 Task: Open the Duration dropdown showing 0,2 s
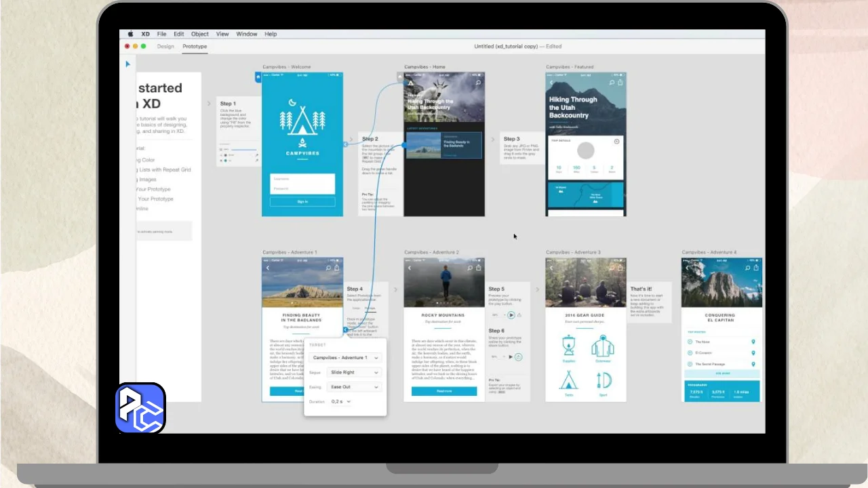[x=340, y=402]
